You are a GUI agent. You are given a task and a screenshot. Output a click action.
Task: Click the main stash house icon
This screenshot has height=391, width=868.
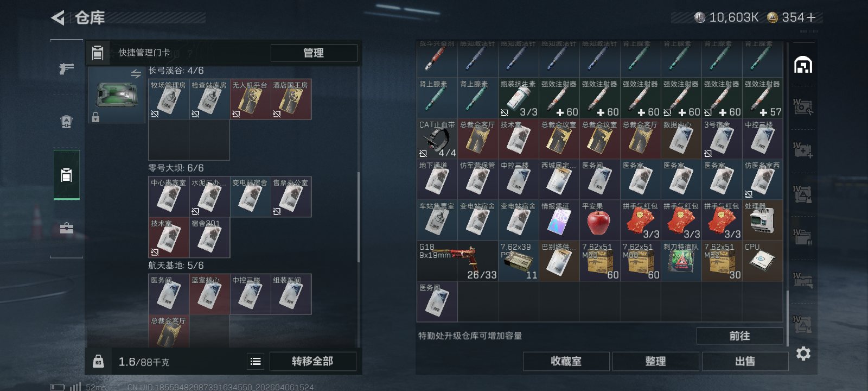pos(803,65)
